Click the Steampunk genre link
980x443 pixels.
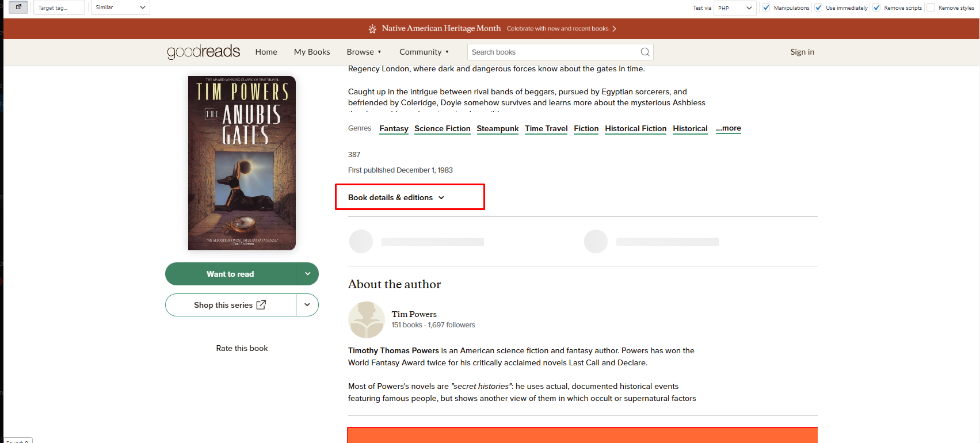click(498, 128)
